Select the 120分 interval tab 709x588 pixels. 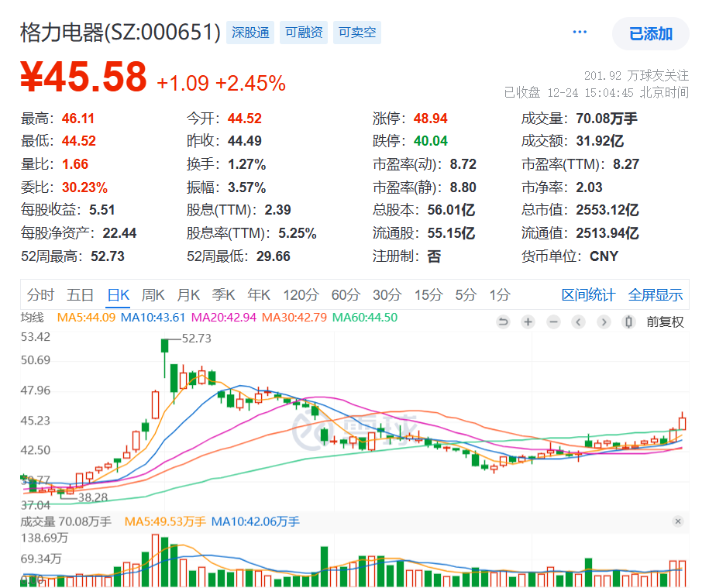[x=301, y=295]
